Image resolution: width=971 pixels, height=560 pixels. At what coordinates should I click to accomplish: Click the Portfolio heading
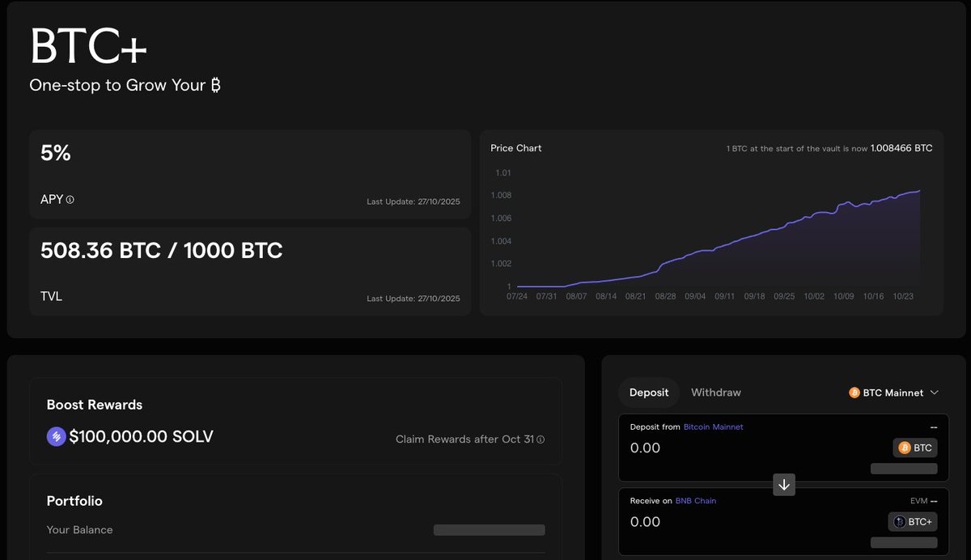74,501
